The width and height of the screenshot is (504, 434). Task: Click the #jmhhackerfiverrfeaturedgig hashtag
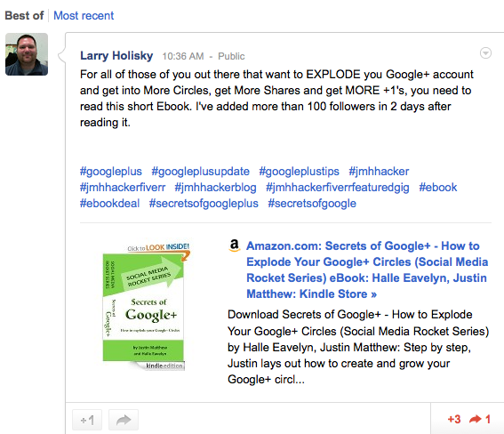pos(338,188)
